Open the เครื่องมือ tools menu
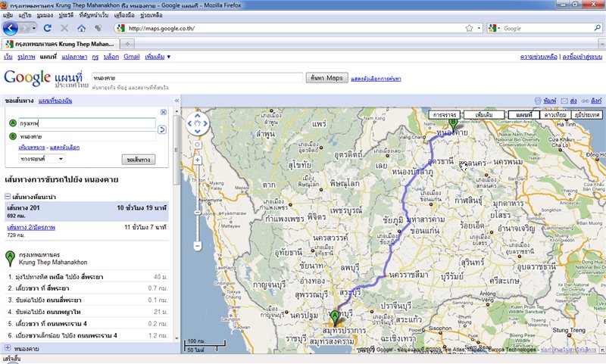 coord(124,15)
